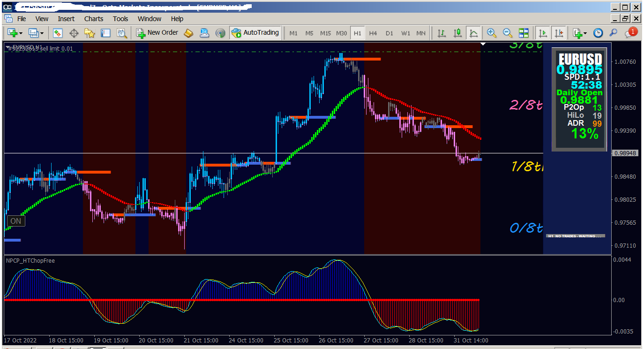Open the search magnifier icon
This screenshot has width=644, height=349.
[613, 33]
